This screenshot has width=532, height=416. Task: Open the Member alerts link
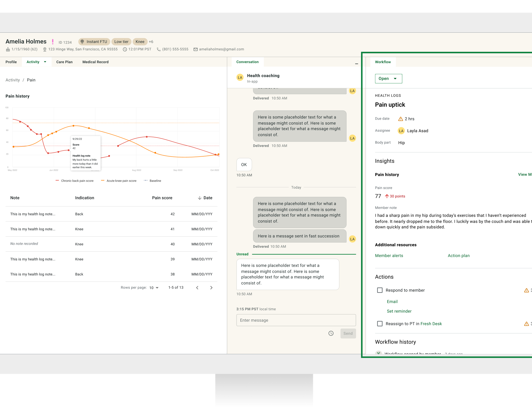pyautogui.click(x=389, y=256)
